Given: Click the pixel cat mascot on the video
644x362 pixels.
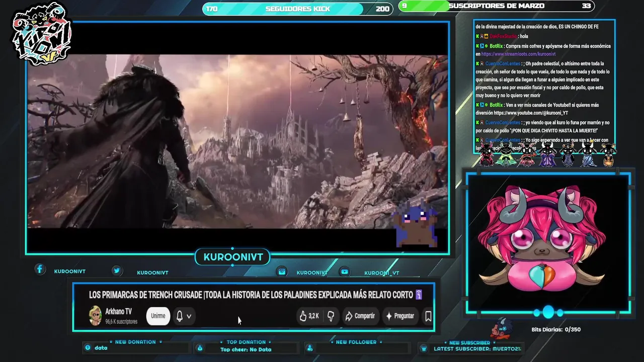Looking at the screenshot, I should (x=417, y=224).
